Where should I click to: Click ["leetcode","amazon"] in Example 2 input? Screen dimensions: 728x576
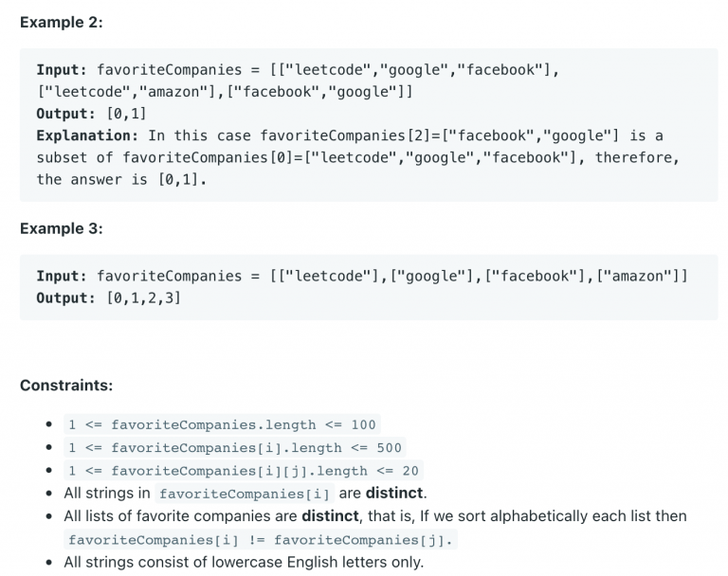click(127, 92)
